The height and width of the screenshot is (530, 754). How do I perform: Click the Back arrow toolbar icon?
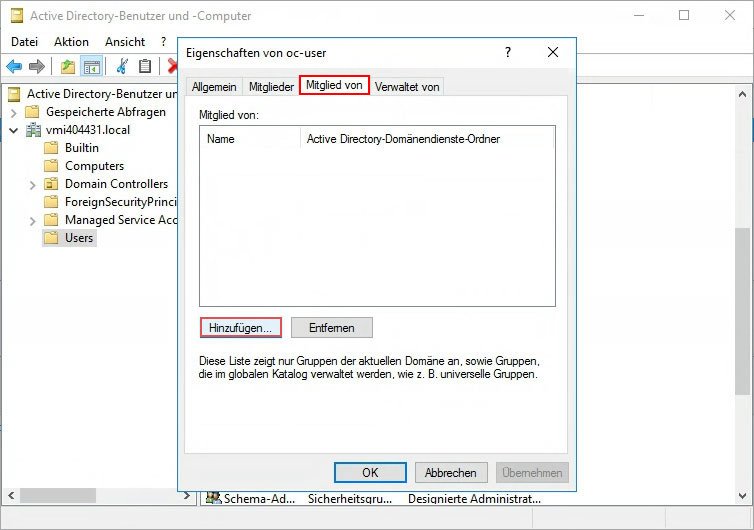click(x=14, y=66)
